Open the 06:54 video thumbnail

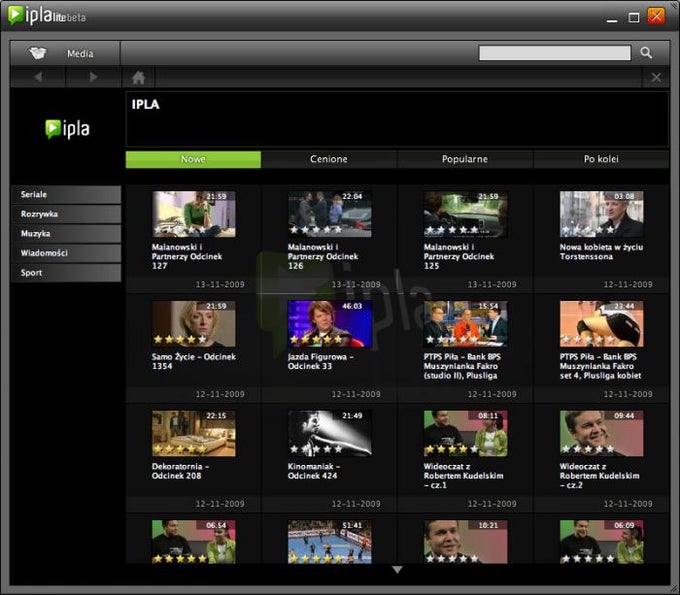[x=193, y=542]
